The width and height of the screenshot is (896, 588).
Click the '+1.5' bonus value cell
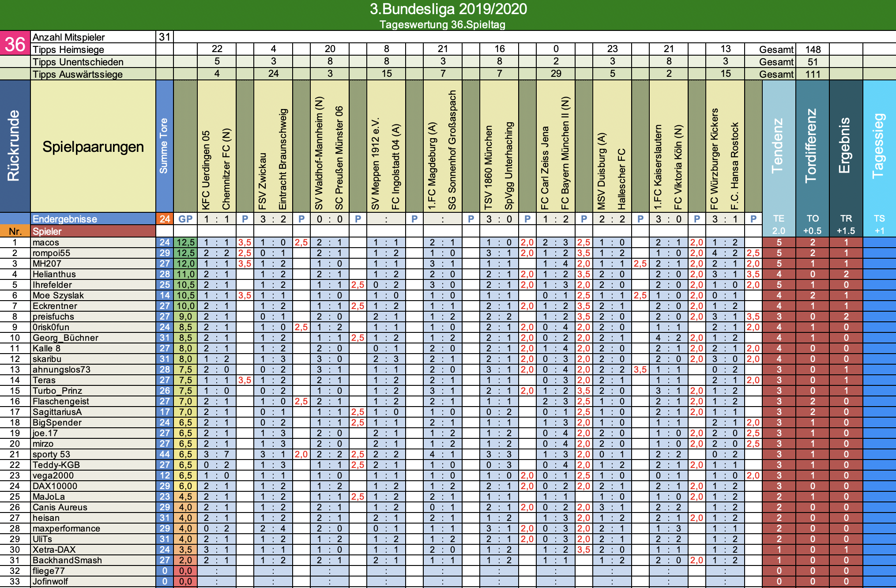pos(846,231)
